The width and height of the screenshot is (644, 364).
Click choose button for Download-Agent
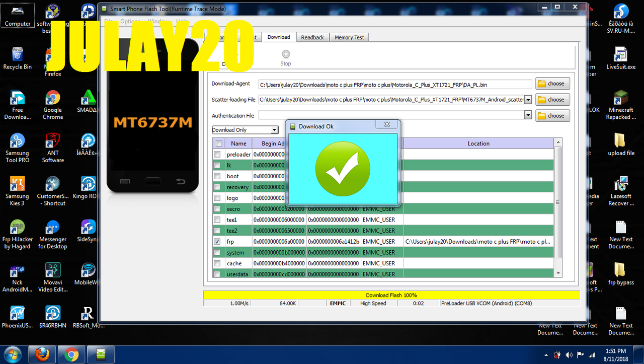tap(552, 84)
